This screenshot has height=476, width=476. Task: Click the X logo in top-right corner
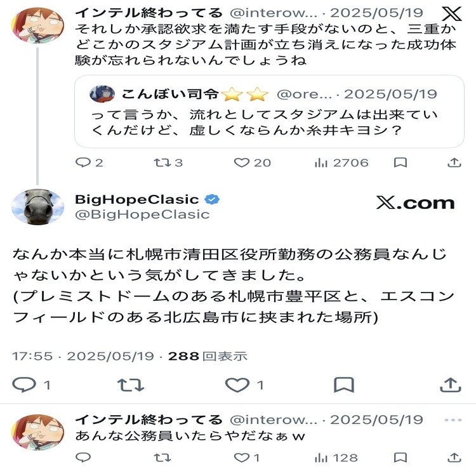pos(451,13)
